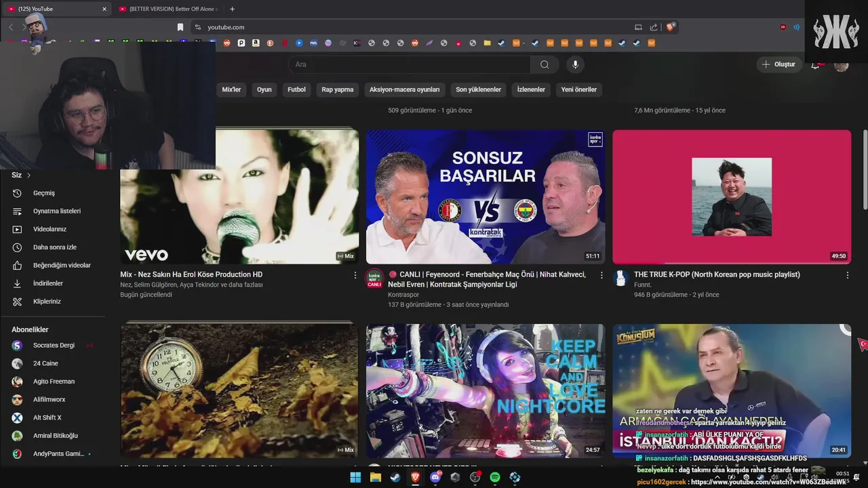This screenshot has width=868, height=488.
Task: Open the Sonsuz Başarılar video thumbnail
Action: point(486,197)
